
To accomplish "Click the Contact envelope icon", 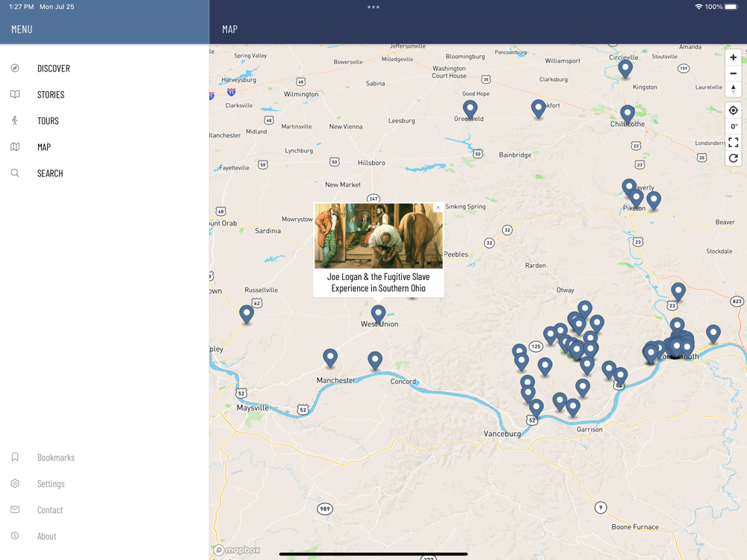I will click(15, 509).
